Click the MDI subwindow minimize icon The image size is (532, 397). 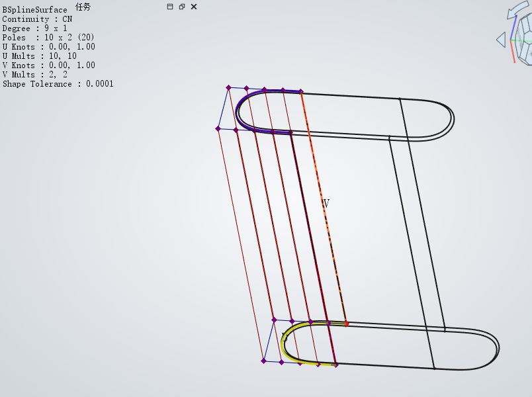(x=170, y=7)
